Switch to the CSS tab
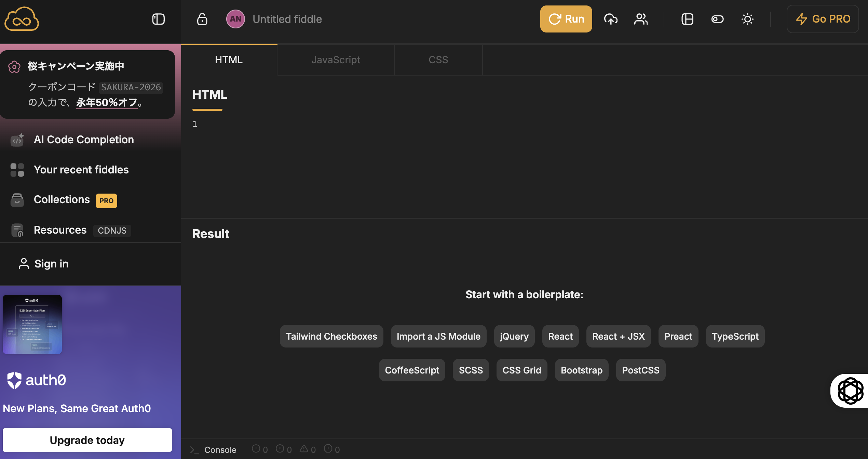 pos(438,60)
